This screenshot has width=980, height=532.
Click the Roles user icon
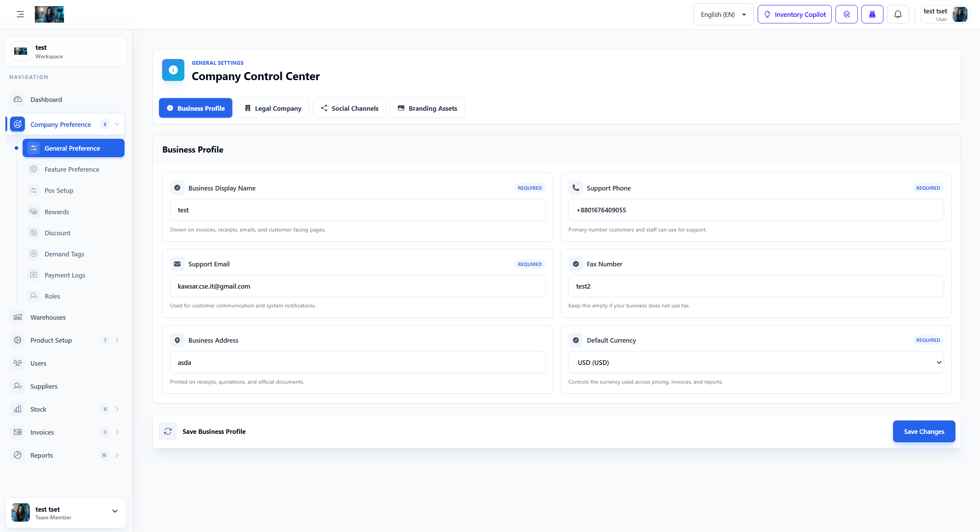(34, 296)
